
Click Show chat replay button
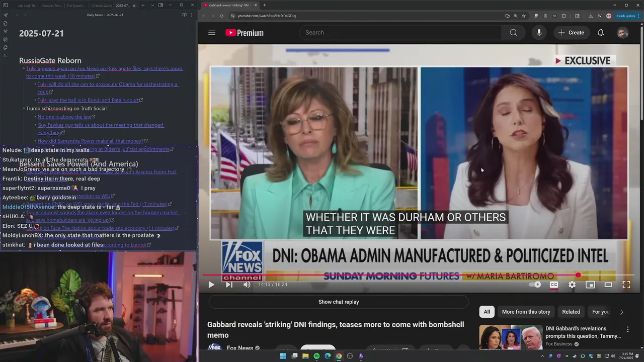(339, 302)
